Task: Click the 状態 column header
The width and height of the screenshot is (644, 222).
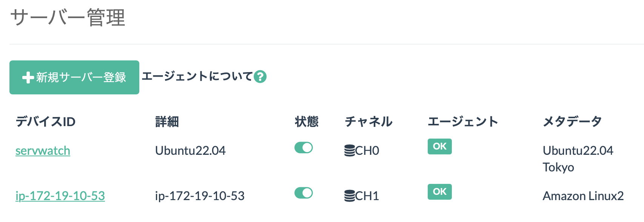Action: (307, 122)
